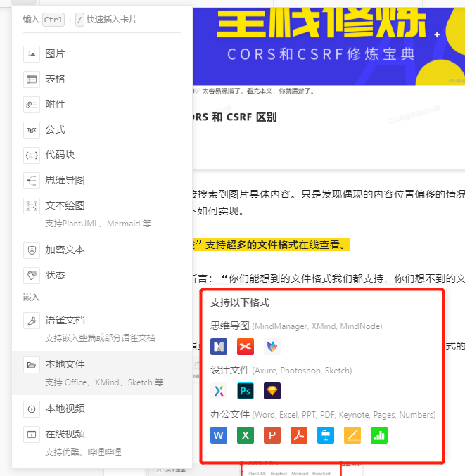Click the Numbers green chart icon
This screenshot has width=465, height=476.
pyautogui.click(x=379, y=435)
